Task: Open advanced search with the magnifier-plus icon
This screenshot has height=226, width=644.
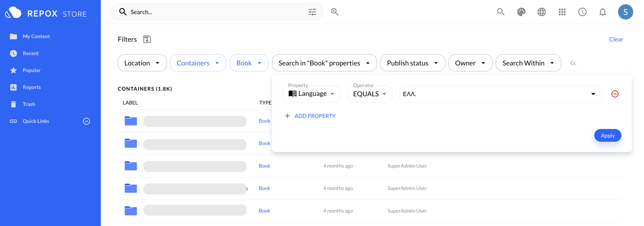Action: point(334,12)
